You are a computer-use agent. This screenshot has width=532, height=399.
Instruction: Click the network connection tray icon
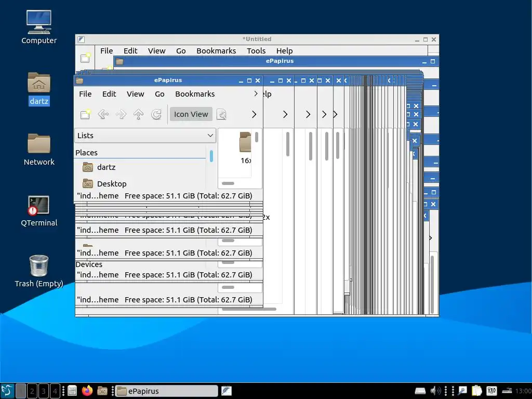[507, 391]
